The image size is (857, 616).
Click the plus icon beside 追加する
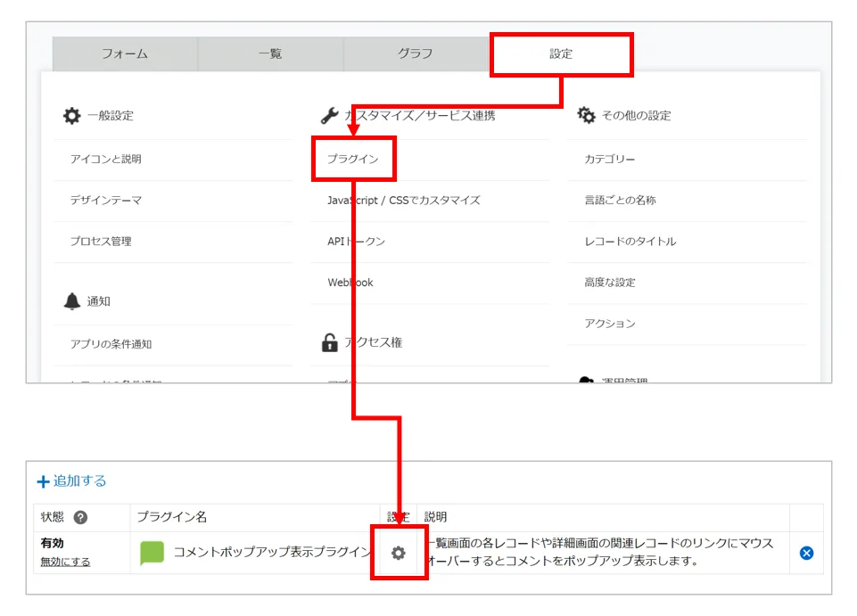[43, 481]
